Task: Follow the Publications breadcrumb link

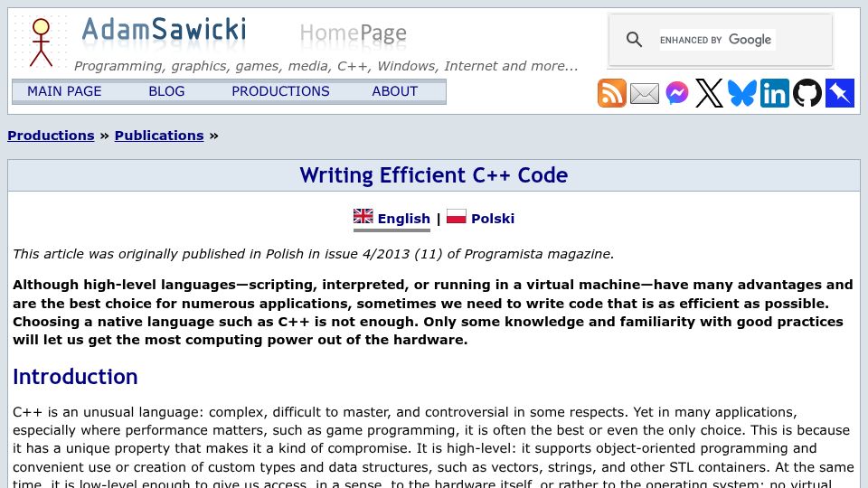Action: pos(159,136)
